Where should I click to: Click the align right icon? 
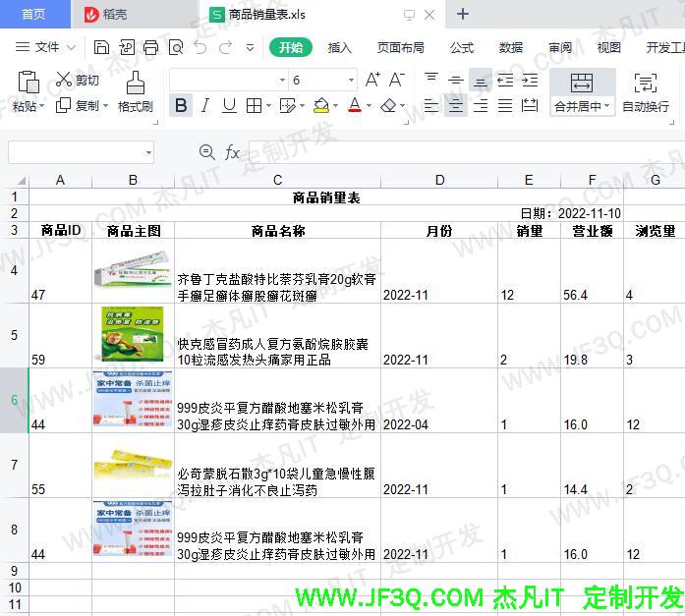point(481,105)
